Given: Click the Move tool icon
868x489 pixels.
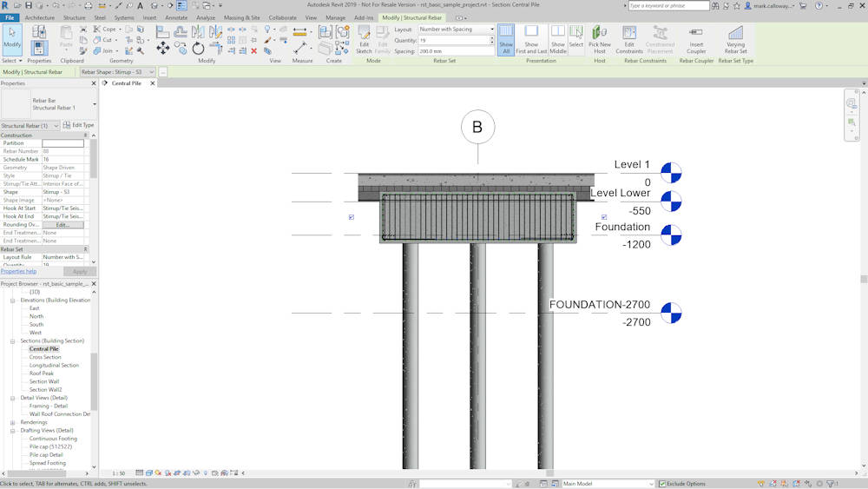Looking at the screenshot, I should pyautogui.click(x=163, y=49).
